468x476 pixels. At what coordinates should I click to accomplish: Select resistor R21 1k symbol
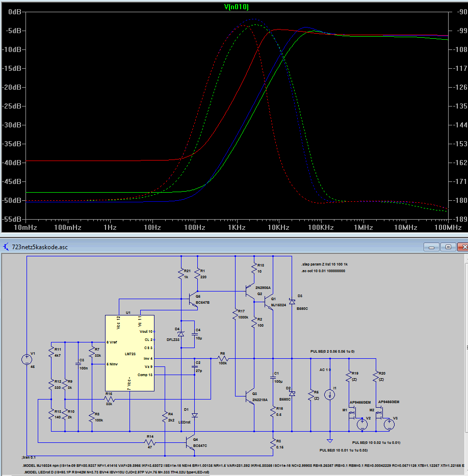(181, 274)
